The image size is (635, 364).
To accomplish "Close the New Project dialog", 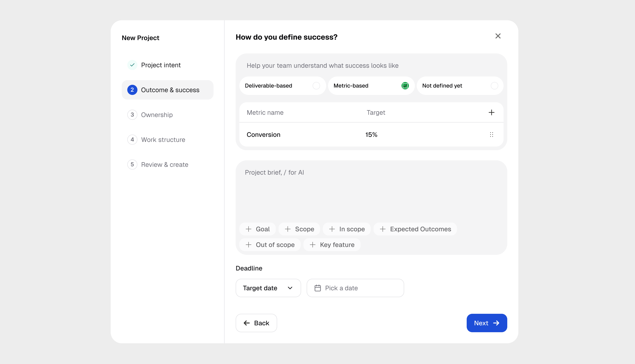I will [x=498, y=36].
